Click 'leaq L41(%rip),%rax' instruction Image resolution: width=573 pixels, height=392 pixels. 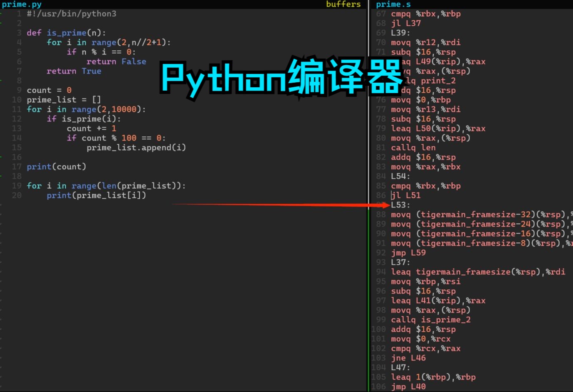[438, 301]
